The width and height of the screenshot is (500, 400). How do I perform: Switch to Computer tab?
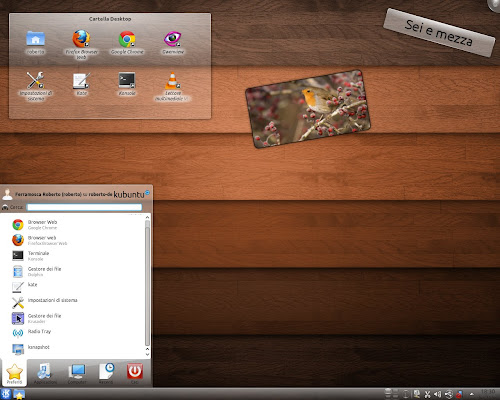click(x=77, y=373)
